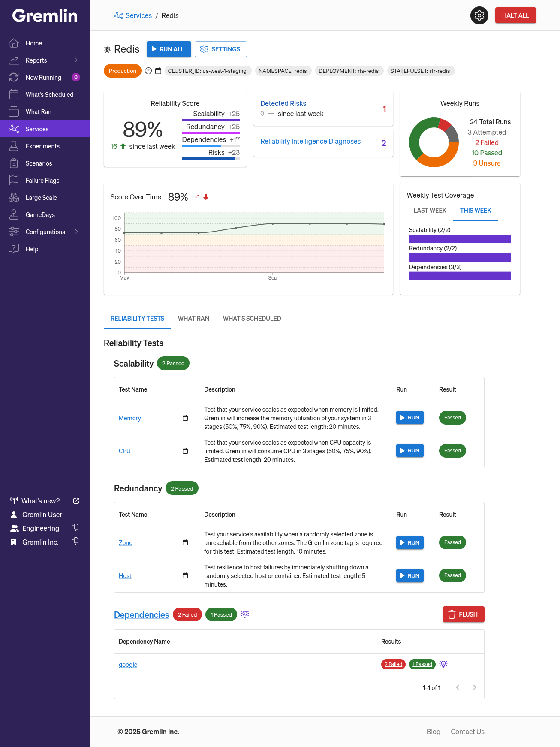Click lightbulb icon in google dependency row
Viewport: 560px width, 747px height.
pos(443,664)
